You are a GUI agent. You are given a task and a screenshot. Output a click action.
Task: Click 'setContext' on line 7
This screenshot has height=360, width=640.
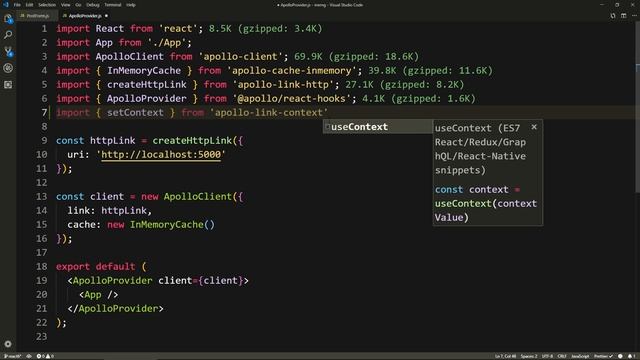coord(135,113)
